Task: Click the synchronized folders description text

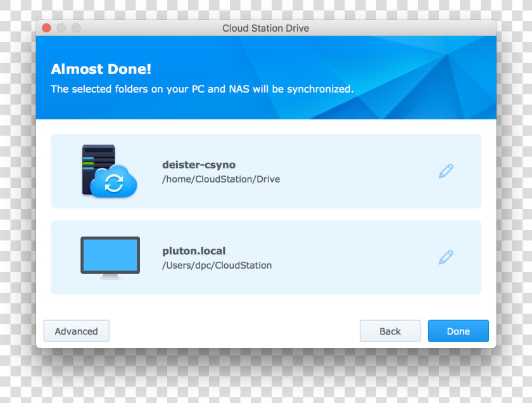Action: point(202,89)
